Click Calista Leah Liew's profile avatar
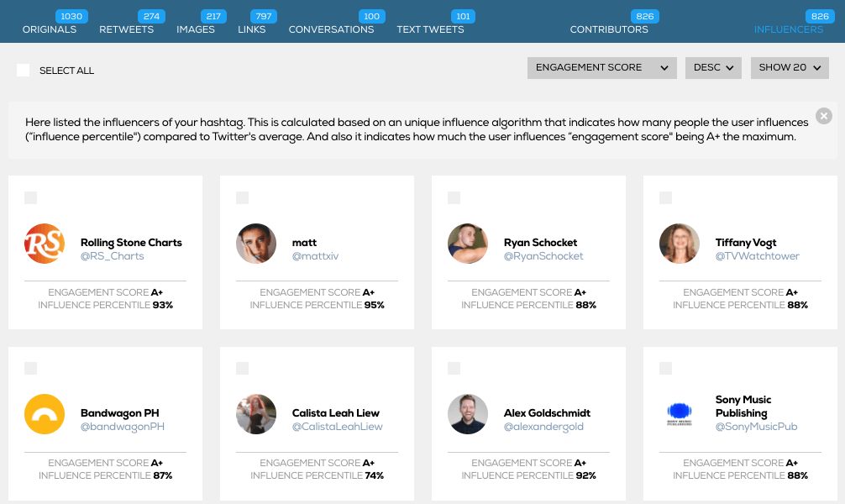845x504 pixels. coord(256,414)
